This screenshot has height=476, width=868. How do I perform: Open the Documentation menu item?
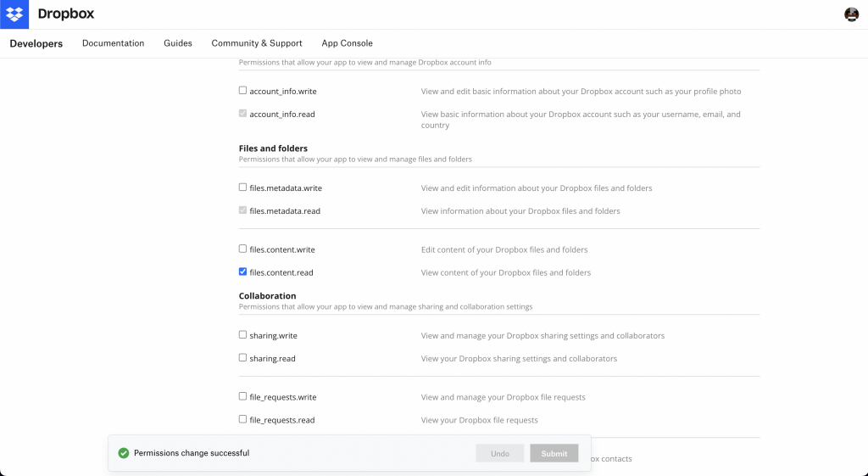point(113,43)
